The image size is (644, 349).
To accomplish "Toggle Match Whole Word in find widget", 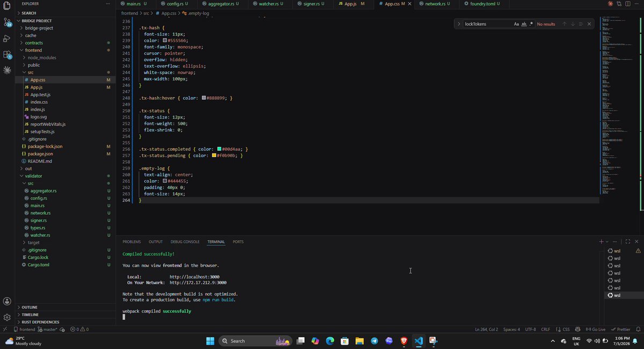I will 524,24.
